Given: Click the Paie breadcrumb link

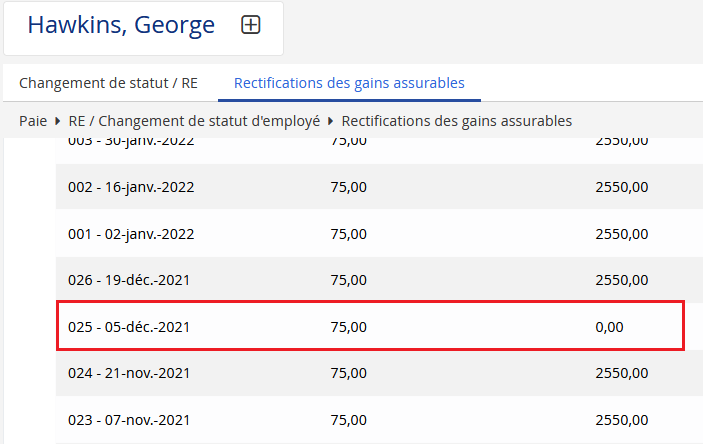Looking at the screenshot, I should tap(33, 121).
